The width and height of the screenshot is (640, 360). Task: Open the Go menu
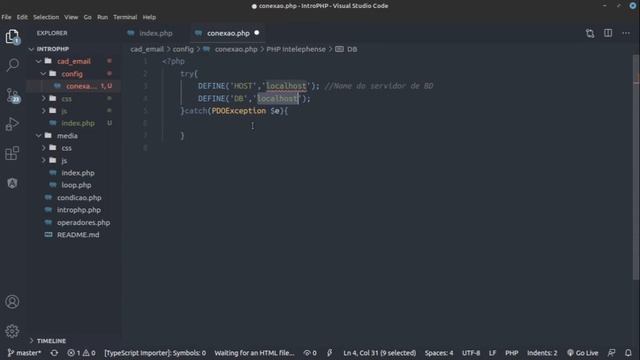pyautogui.click(x=87, y=17)
